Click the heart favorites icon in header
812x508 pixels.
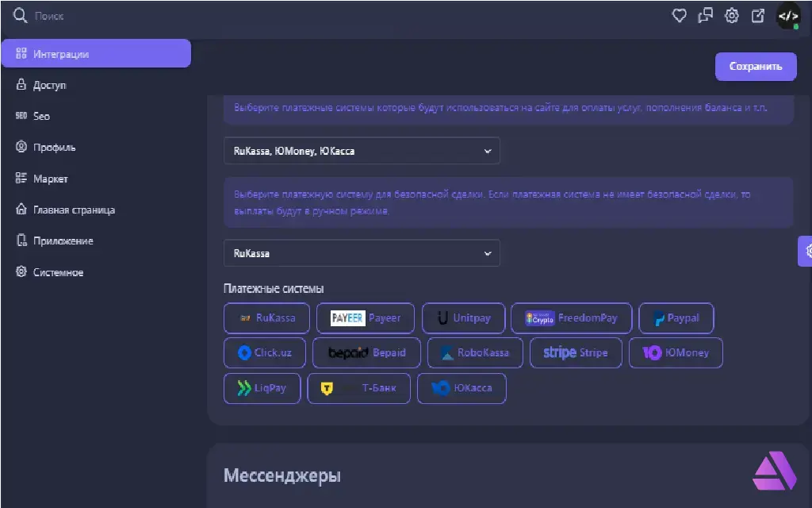click(x=679, y=16)
